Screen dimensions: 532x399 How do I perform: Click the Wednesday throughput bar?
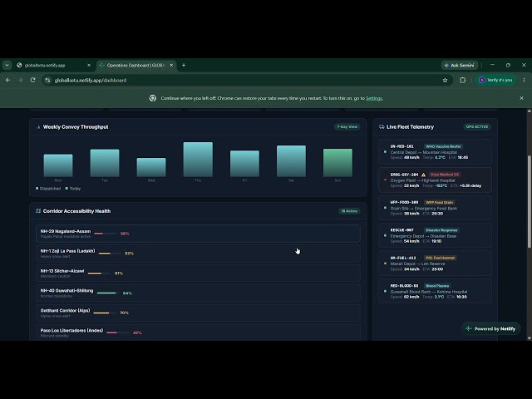coord(151,167)
